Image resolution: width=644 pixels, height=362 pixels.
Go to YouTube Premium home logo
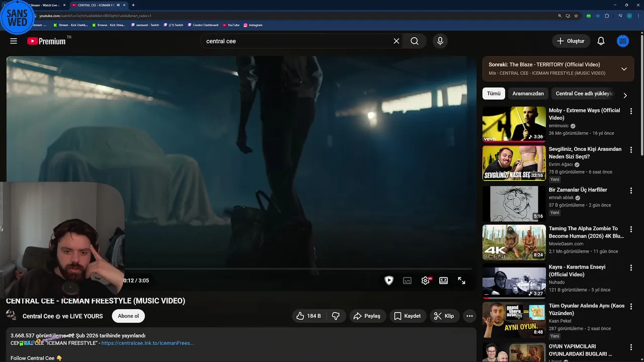point(46,41)
